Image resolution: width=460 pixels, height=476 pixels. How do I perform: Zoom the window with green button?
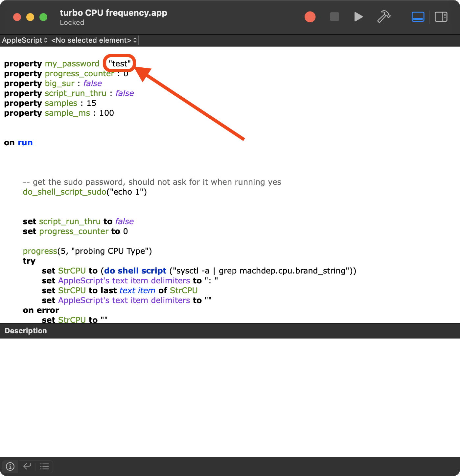tap(43, 17)
